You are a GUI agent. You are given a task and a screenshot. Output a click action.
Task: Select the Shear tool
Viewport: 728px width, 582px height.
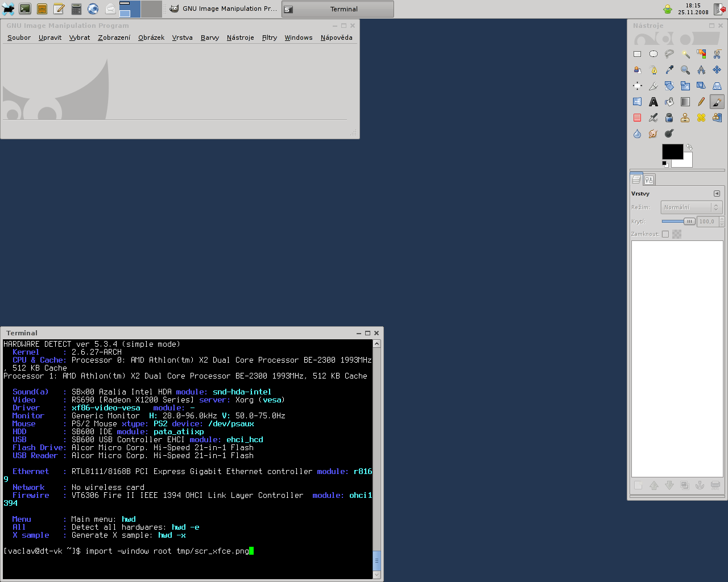pyautogui.click(x=701, y=86)
